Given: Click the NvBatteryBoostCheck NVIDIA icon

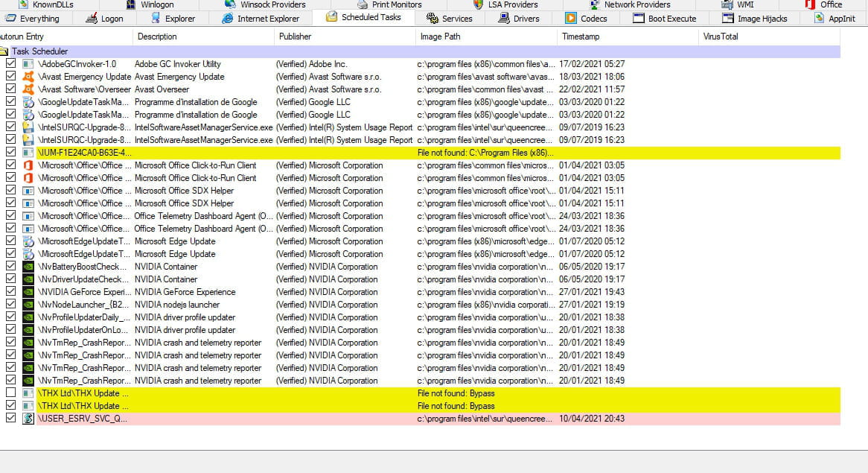Looking at the screenshot, I should point(28,267).
